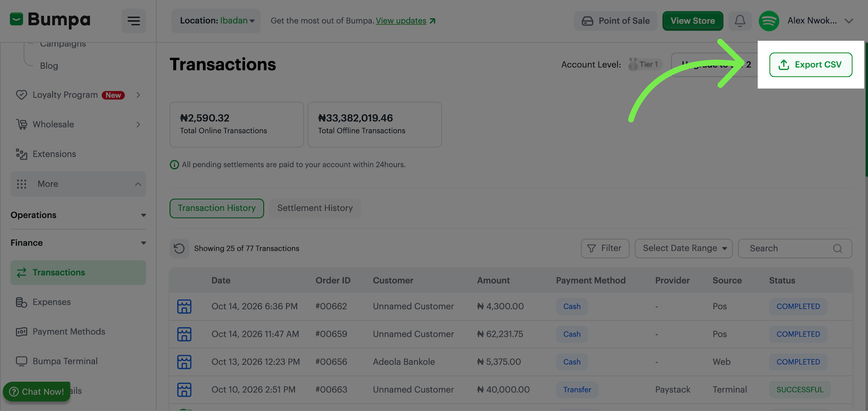This screenshot has width=868, height=411.
Task: Click the store icon for order #00656
Action: pos(184,362)
